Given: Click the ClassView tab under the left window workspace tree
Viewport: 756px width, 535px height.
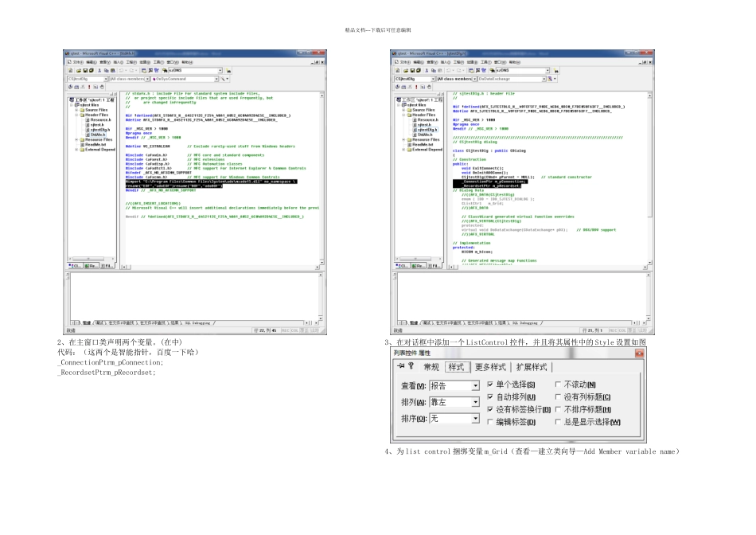Looking at the screenshot, I should click(76, 266).
